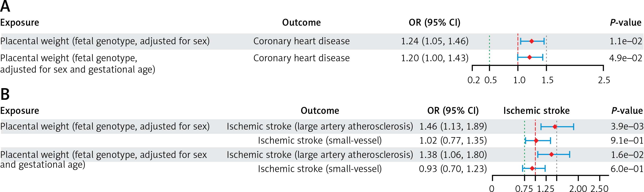644x192 pixels.
Task: Click the panel A letter label
Action: 5,7
